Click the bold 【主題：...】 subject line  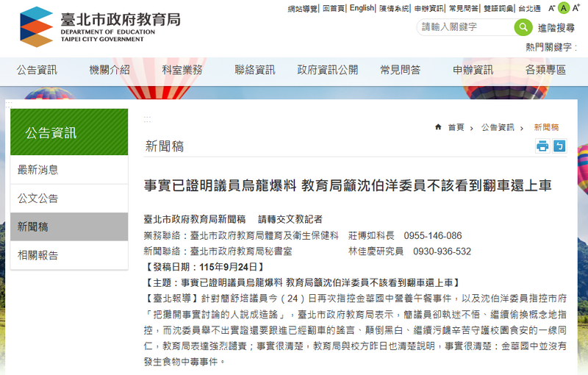[302, 283]
